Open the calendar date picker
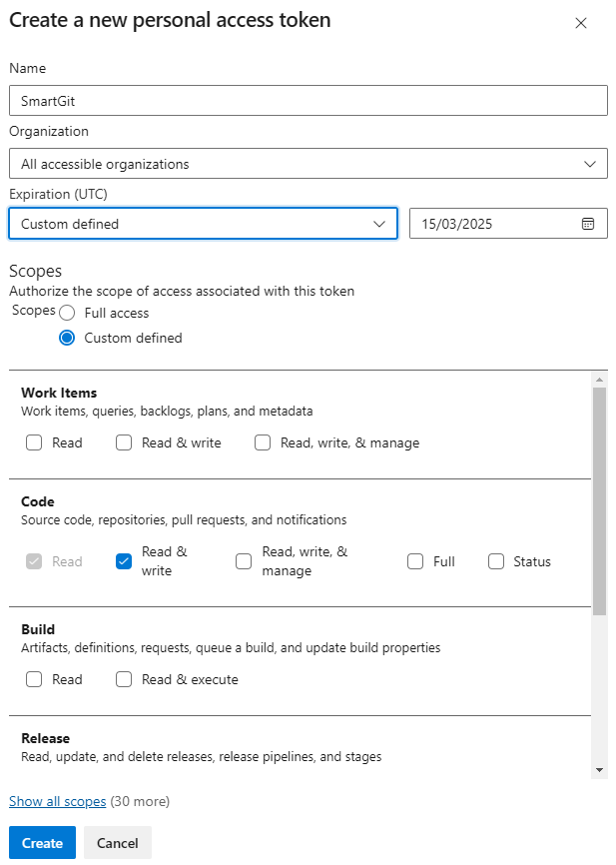The image size is (616, 865). coord(589,223)
